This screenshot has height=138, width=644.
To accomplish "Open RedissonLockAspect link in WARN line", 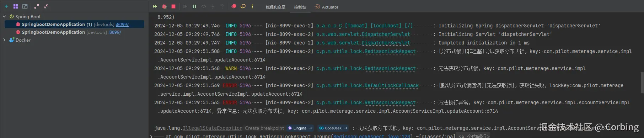I will (x=390, y=69).
